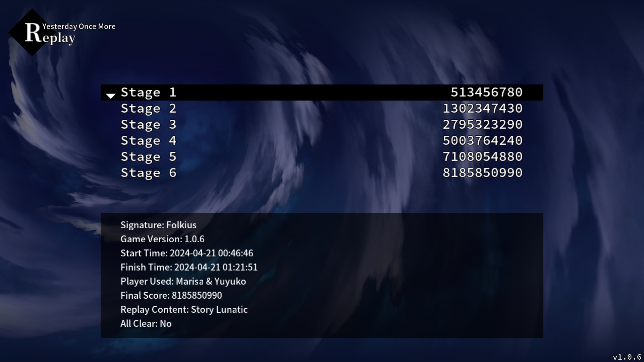The height and width of the screenshot is (362, 644).
Task: Click the v1.0.6 version label
Action: [x=627, y=357]
